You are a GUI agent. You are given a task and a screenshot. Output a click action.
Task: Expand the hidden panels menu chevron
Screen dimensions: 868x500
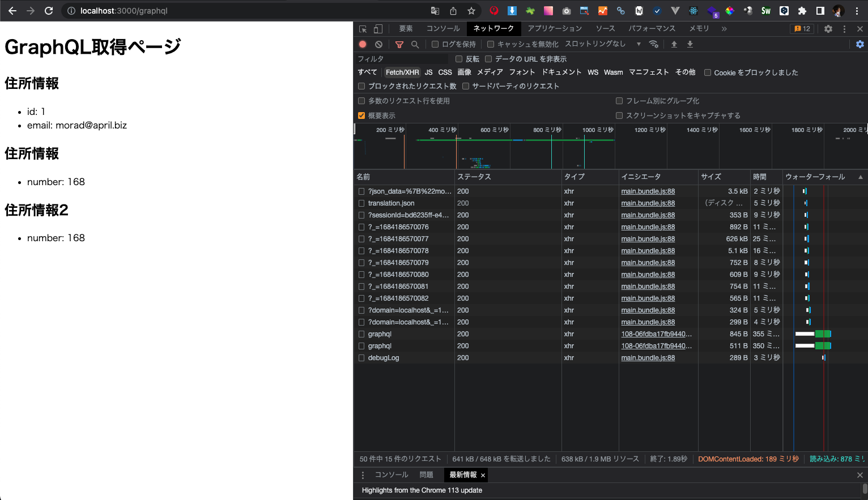tap(724, 28)
